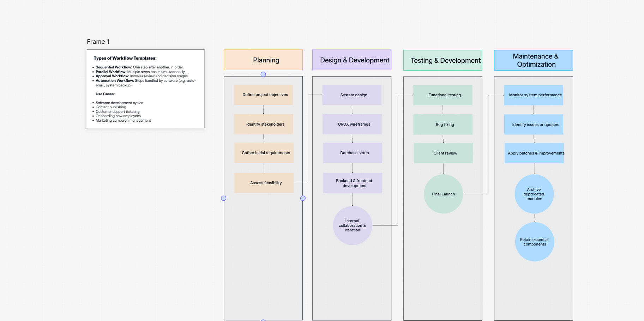The image size is (644, 321).
Task: Click the left connection handle on Planning column
Action: pyautogui.click(x=224, y=198)
